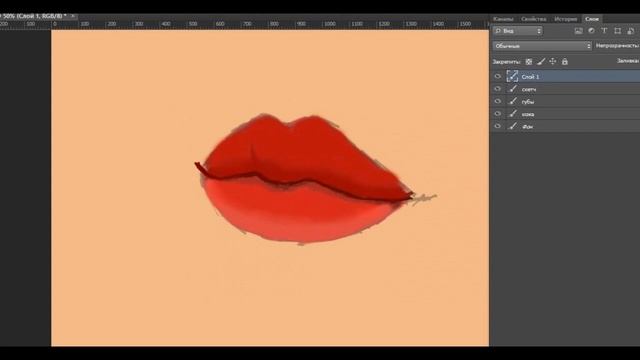Hide the layer below Слой 1
The height and width of the screenshot is (360, 640).
click(x=498, y=89)
